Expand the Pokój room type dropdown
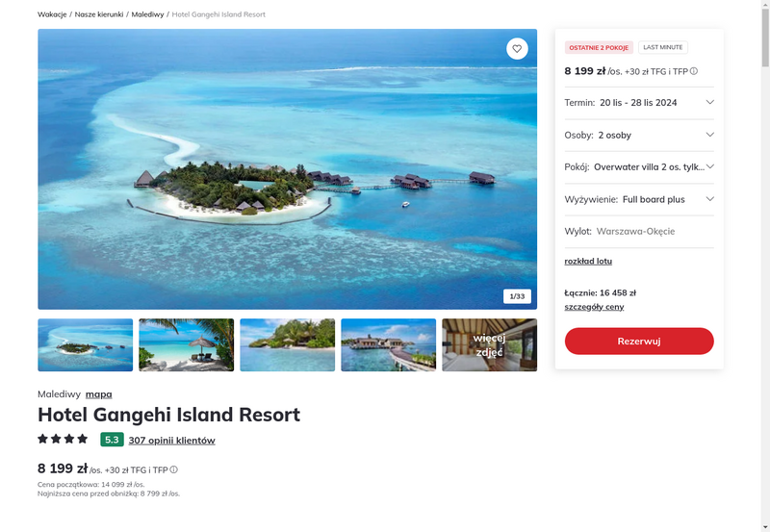 point(639,166)
